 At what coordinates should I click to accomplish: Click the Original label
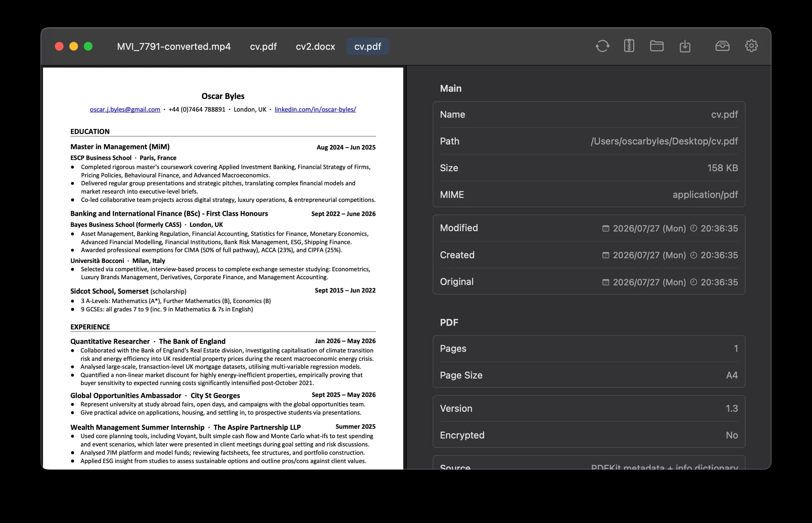[x=457, y=282]
